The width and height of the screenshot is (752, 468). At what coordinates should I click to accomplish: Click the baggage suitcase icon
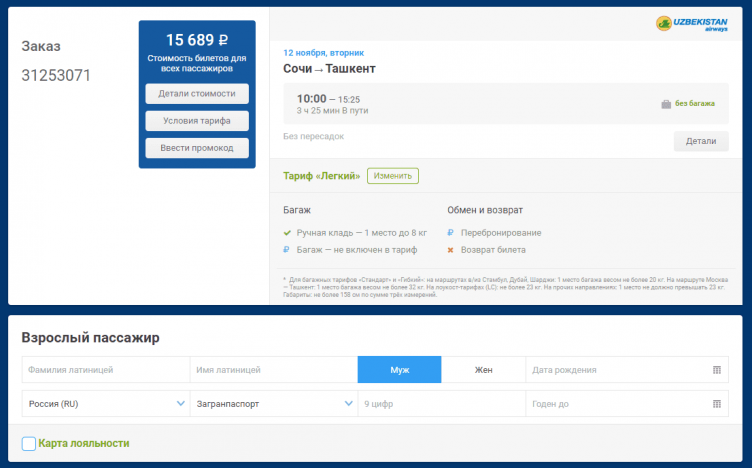[666, 104]
